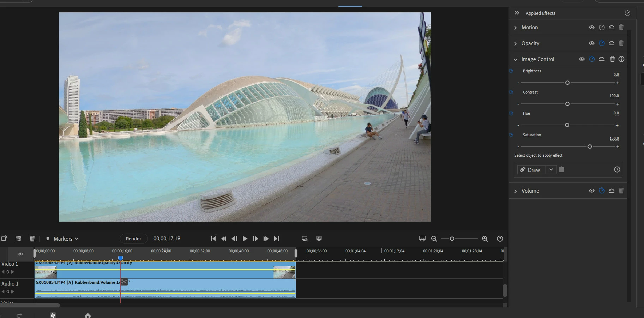Toggle Brightness keyframe stopwatch
Viewport: 644px width, 318px height.
(511, 71)
